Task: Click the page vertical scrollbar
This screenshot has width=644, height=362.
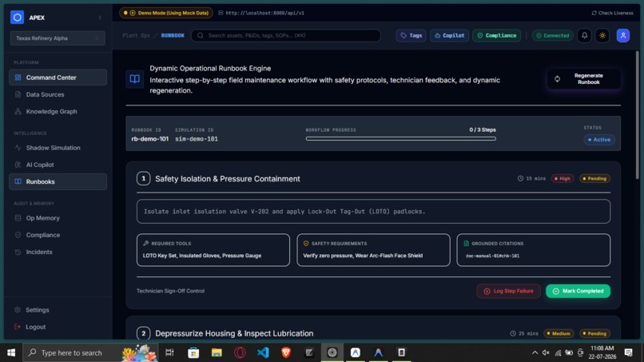Action: pyautogui.click(x=637, y=115)
